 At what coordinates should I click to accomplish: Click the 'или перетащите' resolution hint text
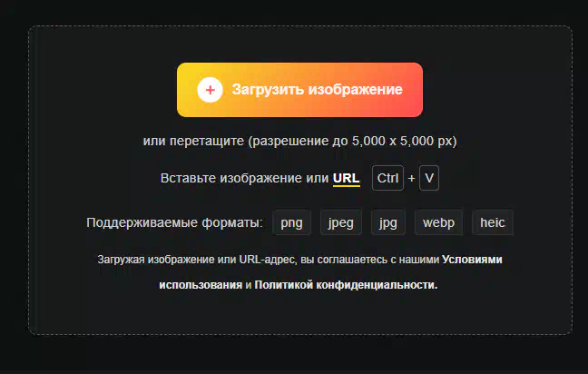point(299,141)
